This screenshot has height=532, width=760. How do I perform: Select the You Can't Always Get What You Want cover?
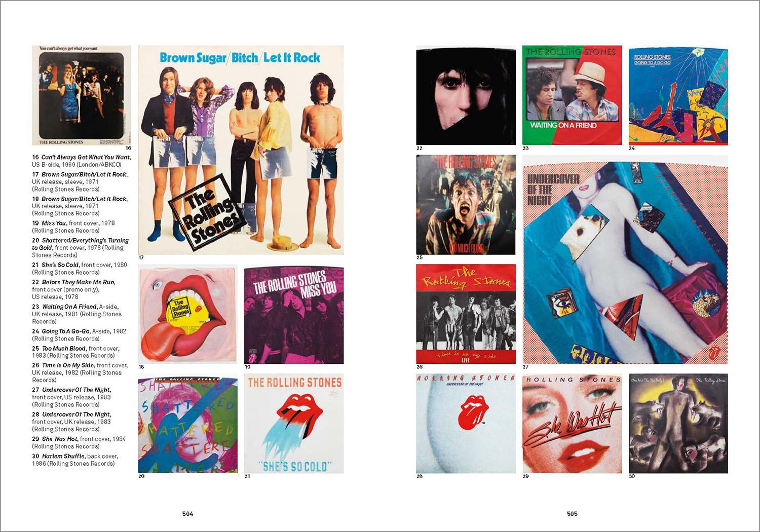click(x=82, y=95)
